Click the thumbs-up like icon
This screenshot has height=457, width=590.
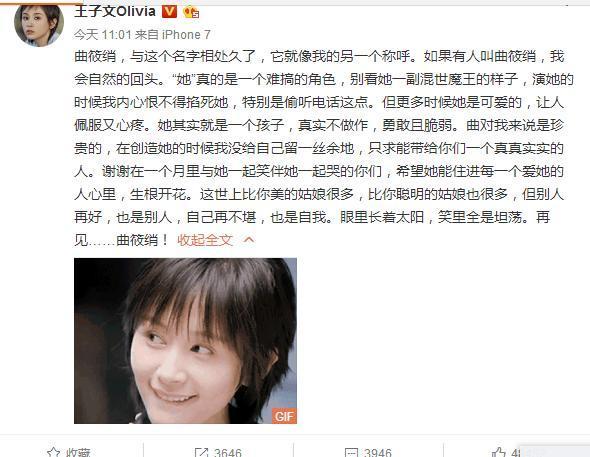coord(498,452)
